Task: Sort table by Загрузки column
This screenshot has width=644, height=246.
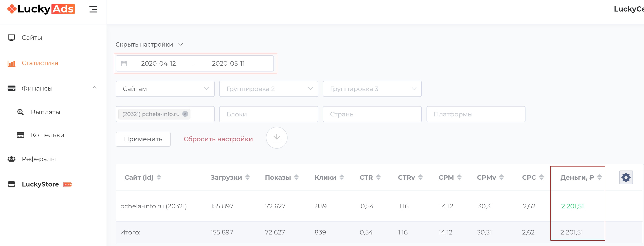Action: [247, 178]
